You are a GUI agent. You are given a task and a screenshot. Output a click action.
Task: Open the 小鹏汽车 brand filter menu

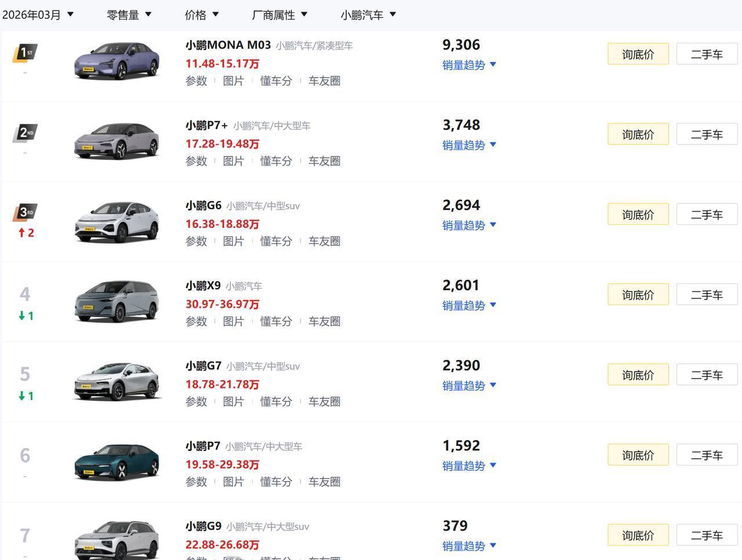tap(367, 14)
